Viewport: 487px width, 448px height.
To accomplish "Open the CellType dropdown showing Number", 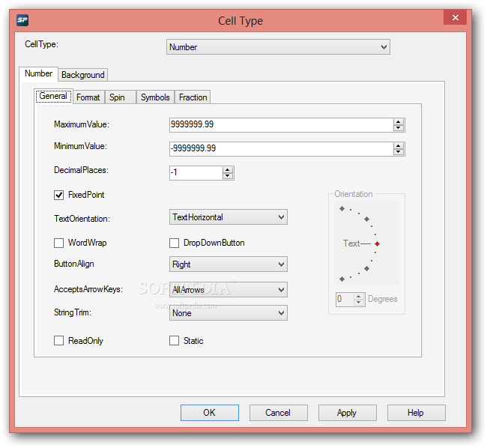I will [x=278, y=47].
